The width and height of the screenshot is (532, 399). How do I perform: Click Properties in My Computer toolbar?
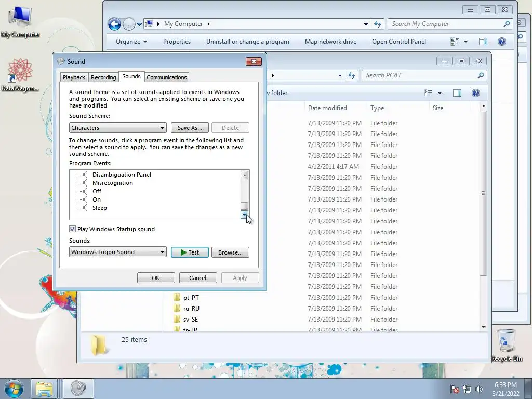click(x=177, y=42)
